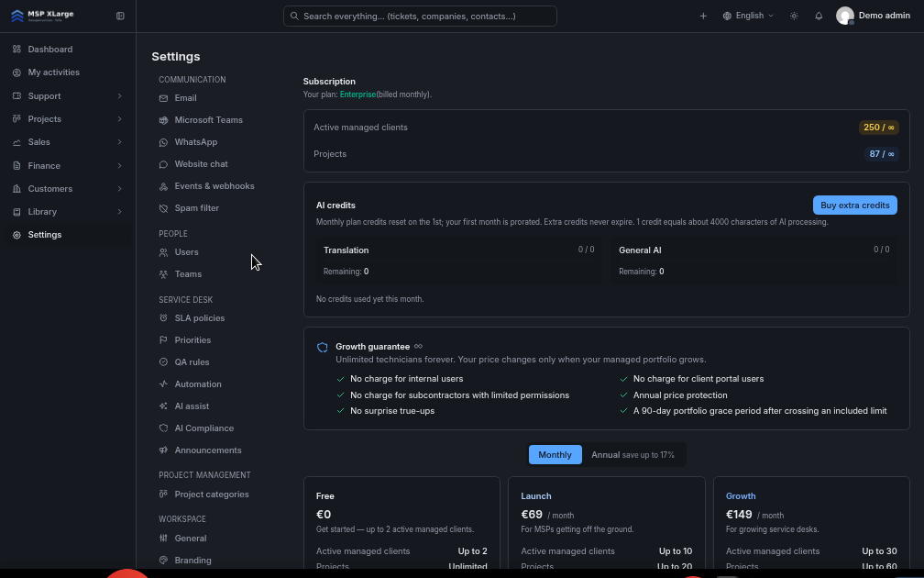Open Dashboard from the sidebar
Image resolution: width=924 pixels, height=578 pixels.
click(x=68, y=49)
